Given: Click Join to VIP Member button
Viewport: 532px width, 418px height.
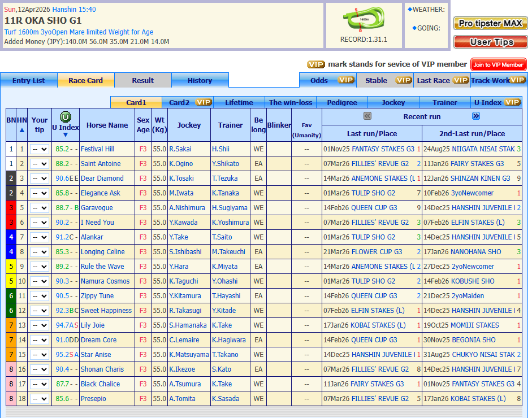Looking at the screenshot, I should (498, 65).
